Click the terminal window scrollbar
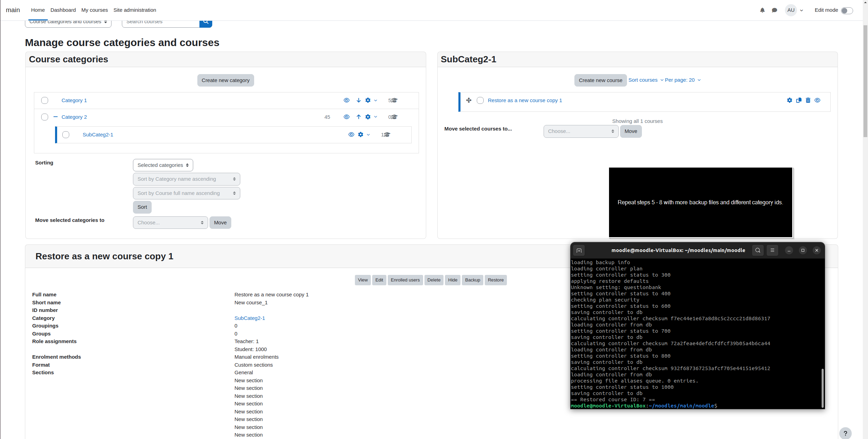Screen dimensions: 868x439 [x=822, y=388]
